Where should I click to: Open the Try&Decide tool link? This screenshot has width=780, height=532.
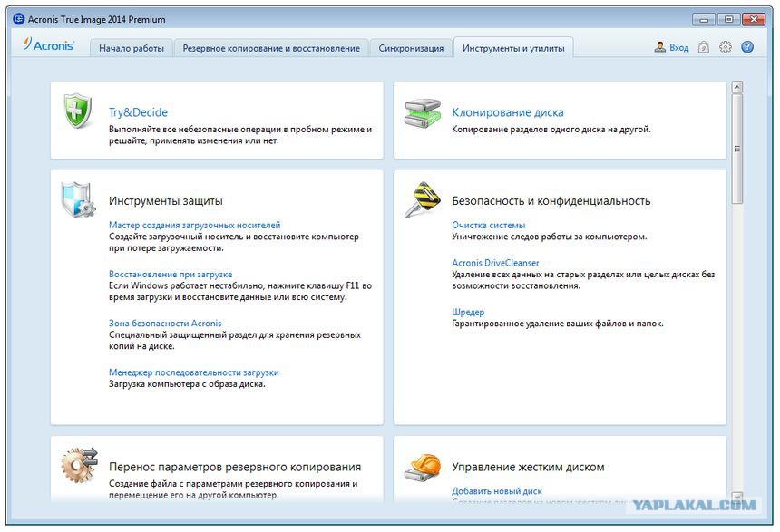click(138, 112)
